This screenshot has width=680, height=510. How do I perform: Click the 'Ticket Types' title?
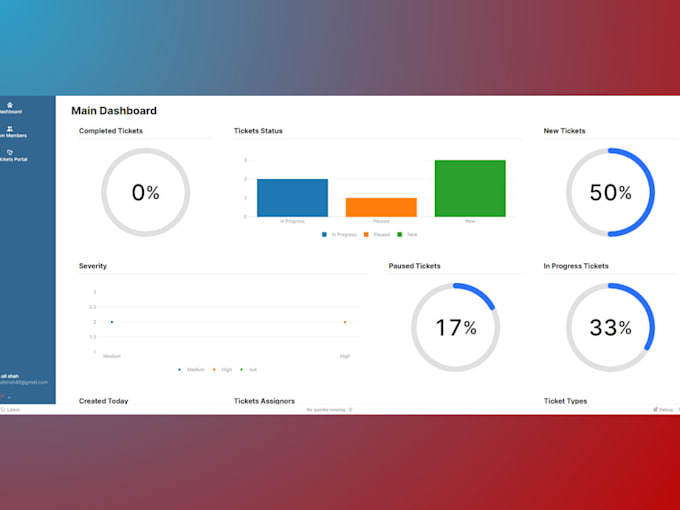tap(565, 401)
